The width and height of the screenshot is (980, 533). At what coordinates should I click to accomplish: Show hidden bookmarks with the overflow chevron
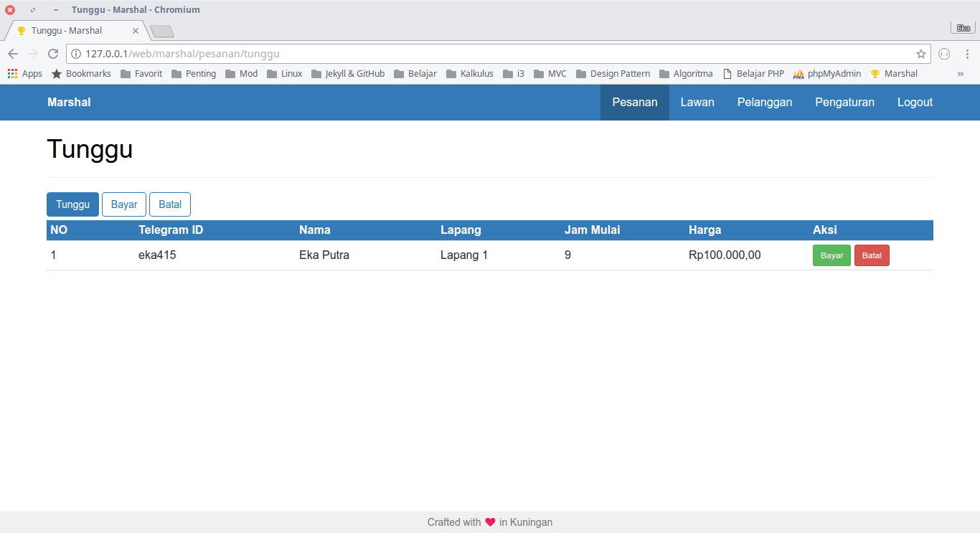[961, 74]
